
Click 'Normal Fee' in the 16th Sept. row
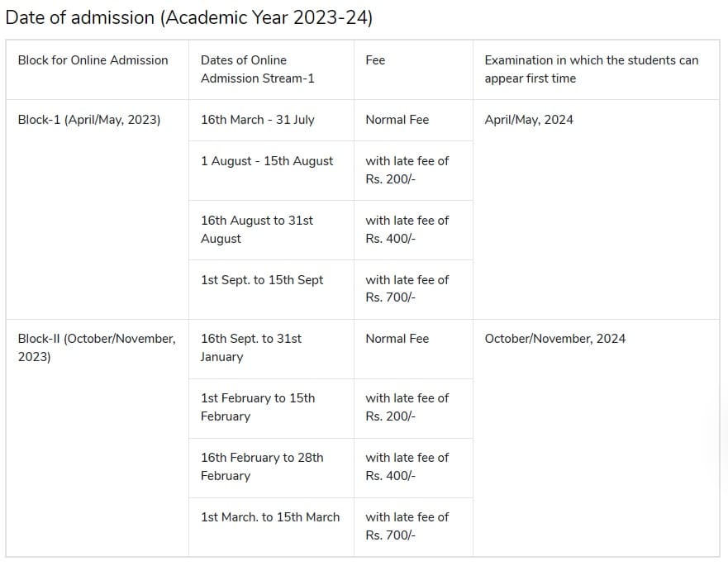coord(397,339)
